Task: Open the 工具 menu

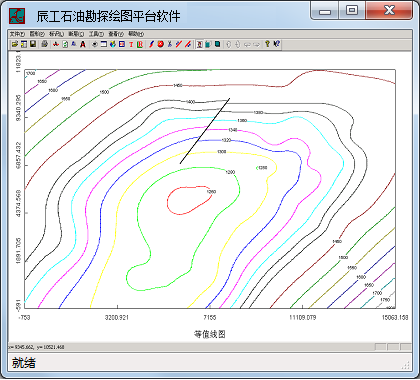Action: (x=96, y=34)
